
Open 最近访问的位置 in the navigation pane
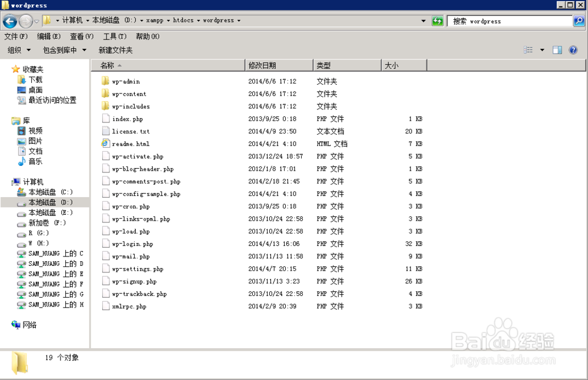pos(52,100)
